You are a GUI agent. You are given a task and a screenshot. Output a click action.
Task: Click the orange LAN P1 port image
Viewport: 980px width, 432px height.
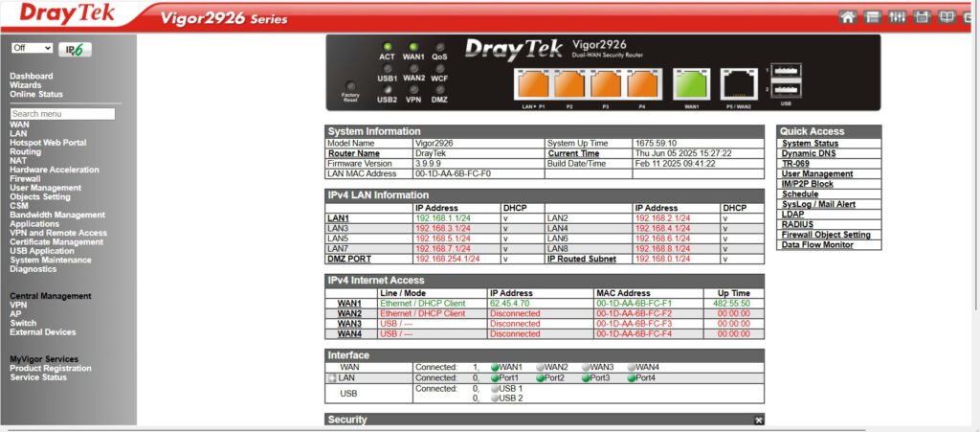click(528, 84)
